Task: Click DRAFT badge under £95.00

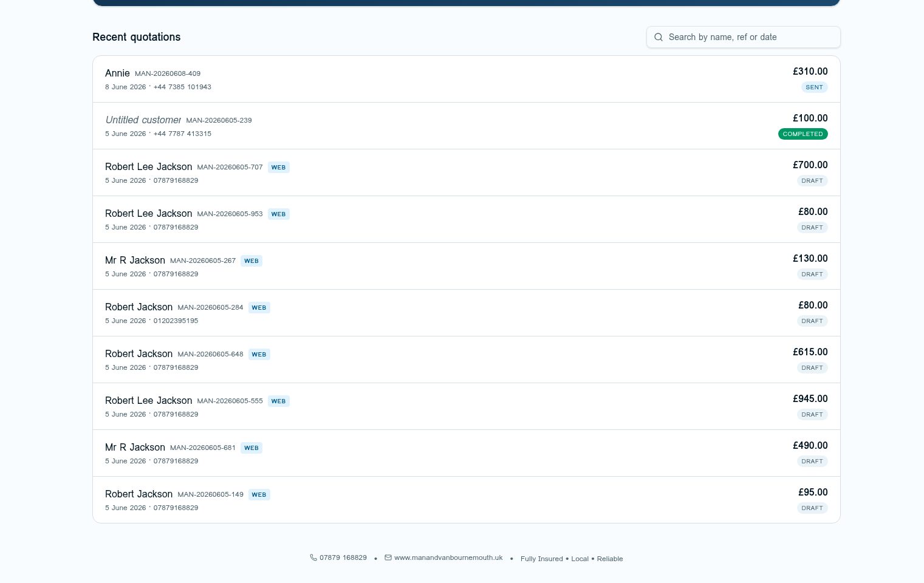Action: [x=812, y=508]
